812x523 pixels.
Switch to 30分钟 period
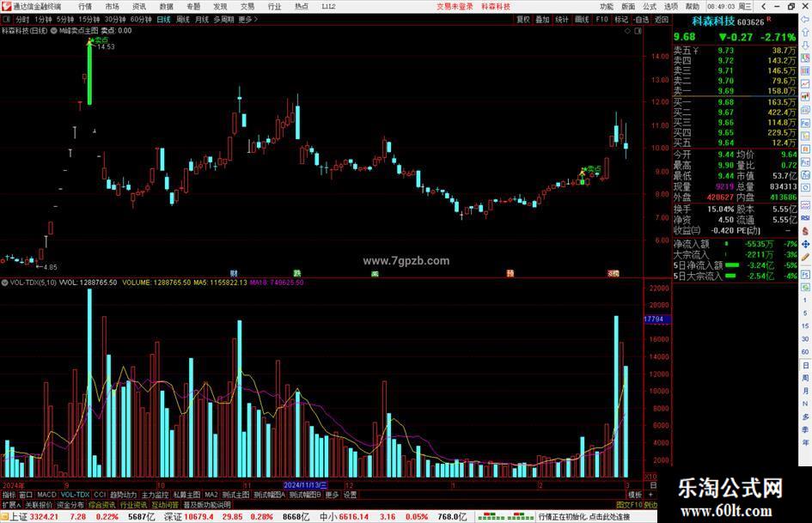115,19
